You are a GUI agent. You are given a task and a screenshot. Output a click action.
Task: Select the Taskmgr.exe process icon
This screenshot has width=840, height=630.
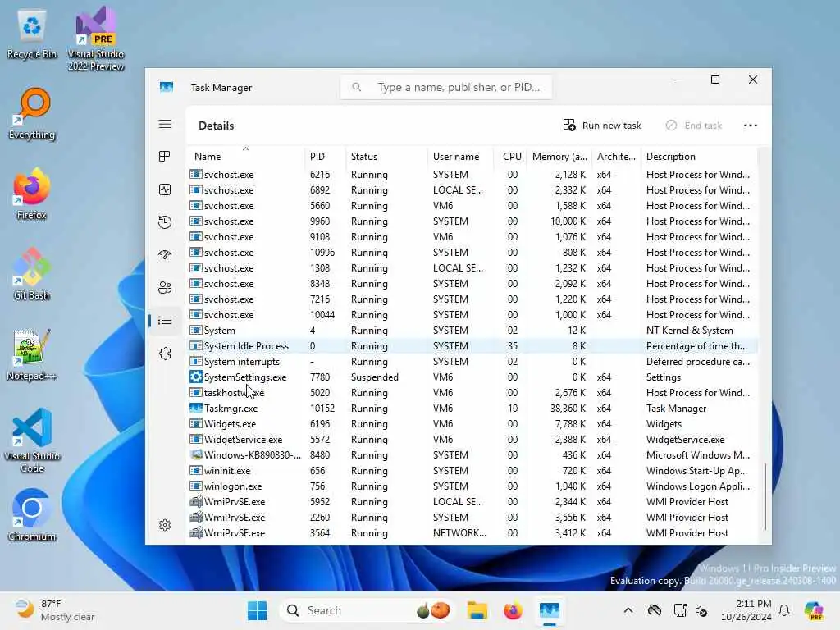(x=196, y=408)
